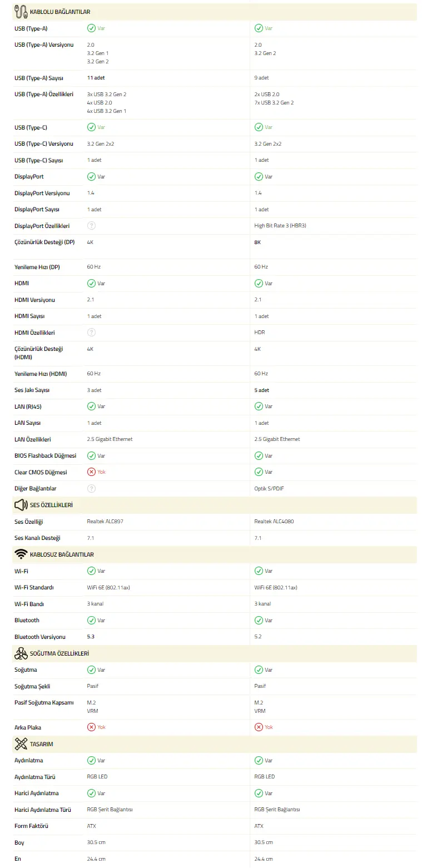
Task: Click the Form Faktörü row label
Action: (31, 826)
